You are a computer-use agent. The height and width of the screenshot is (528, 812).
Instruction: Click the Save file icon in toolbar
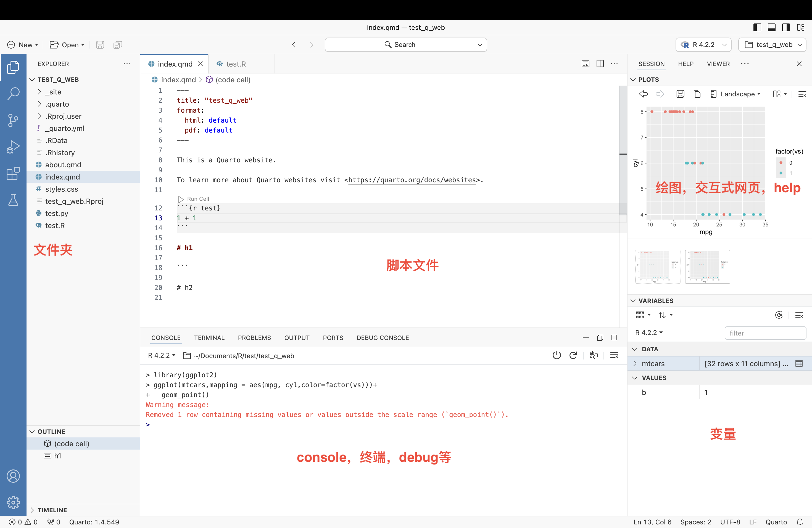click(x=100, y=45)
